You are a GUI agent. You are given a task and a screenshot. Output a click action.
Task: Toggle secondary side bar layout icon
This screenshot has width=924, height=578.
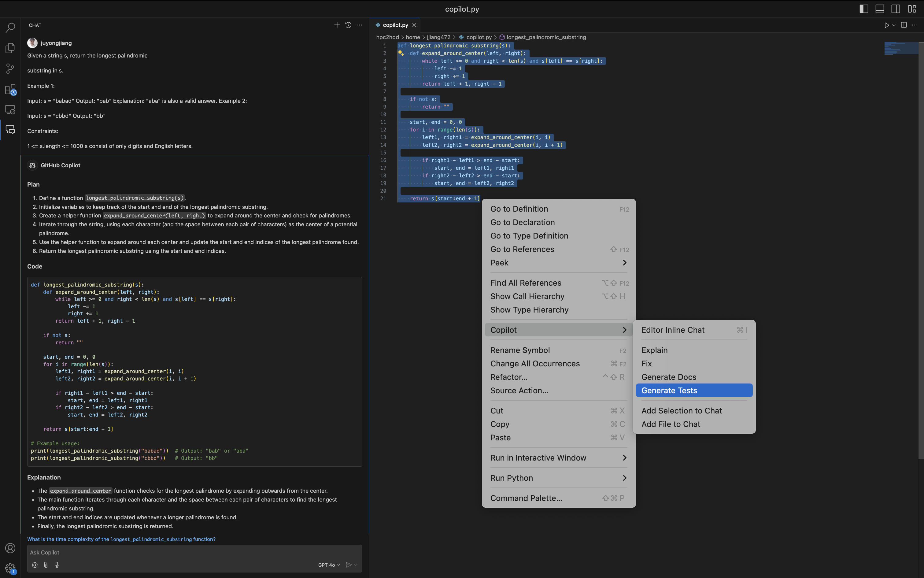click(x=896, y=9)
